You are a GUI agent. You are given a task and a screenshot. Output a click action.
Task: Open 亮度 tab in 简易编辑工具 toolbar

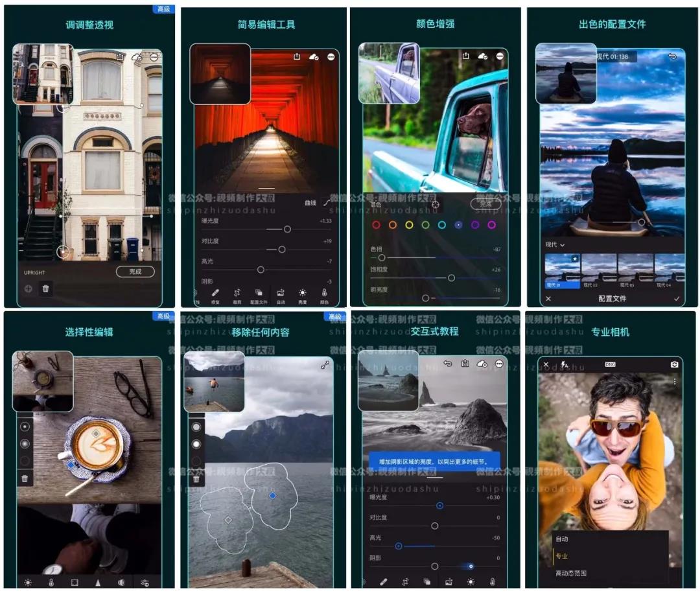point(303,296)
